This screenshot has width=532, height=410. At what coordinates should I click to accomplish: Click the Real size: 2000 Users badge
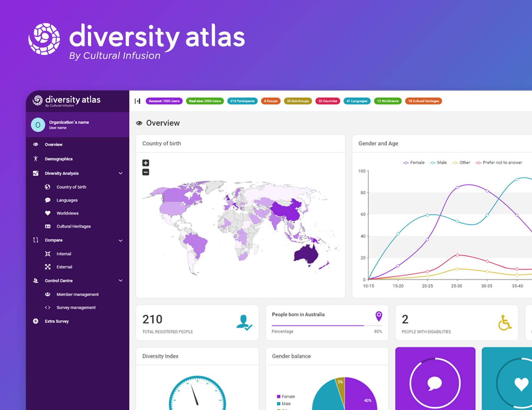[x=205, y=101]
